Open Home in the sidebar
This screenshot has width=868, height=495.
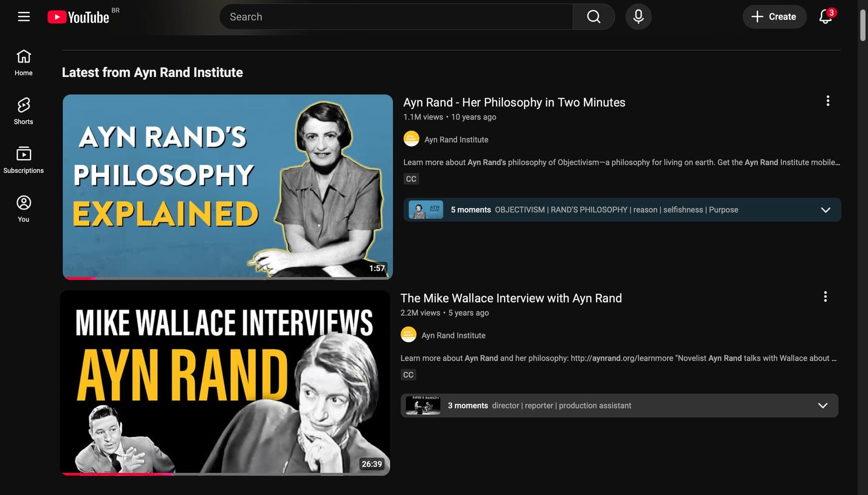pyautogui.click(x=23, y=63)
